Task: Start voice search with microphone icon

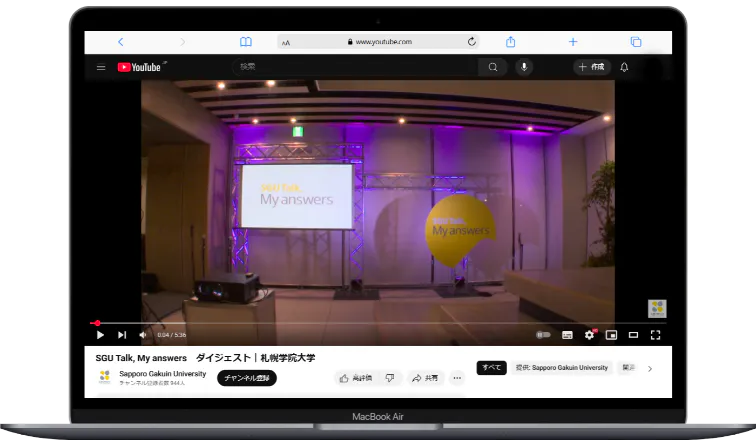Action: click(x=524, y=67)
